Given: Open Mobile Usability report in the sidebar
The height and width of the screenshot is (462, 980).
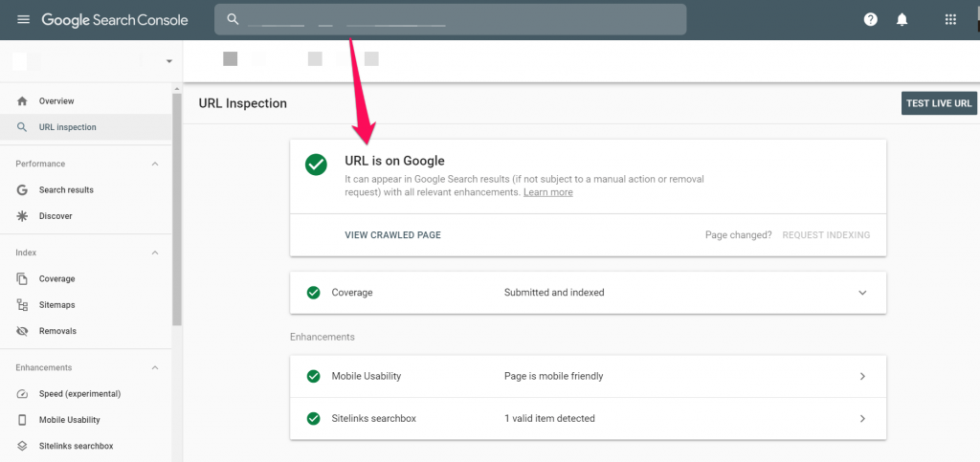Looking at the screenshot, I should point(85,420).
